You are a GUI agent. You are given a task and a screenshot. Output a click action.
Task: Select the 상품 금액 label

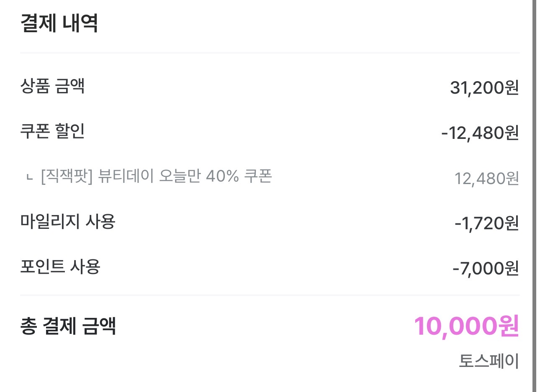[x=52, y=86]
